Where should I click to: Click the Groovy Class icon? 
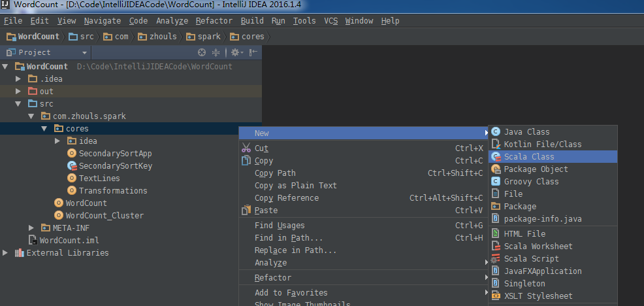tap(496, 181)
